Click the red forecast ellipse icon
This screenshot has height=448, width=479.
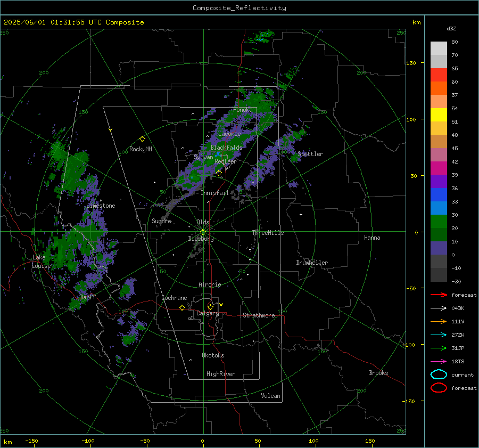point(439,388)
